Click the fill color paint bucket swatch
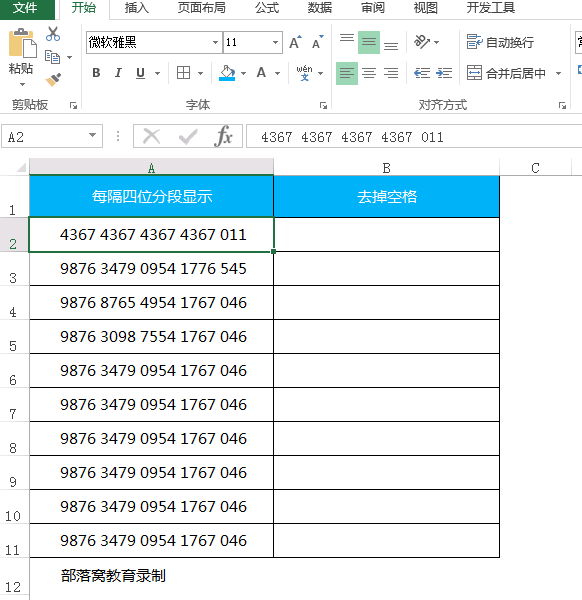Image resolution: width=582 pixels, height=600 pixels. click(227, 73)
